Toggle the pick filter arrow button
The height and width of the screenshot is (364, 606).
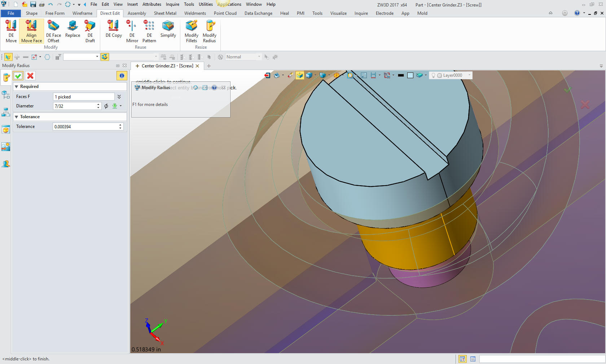8,57
